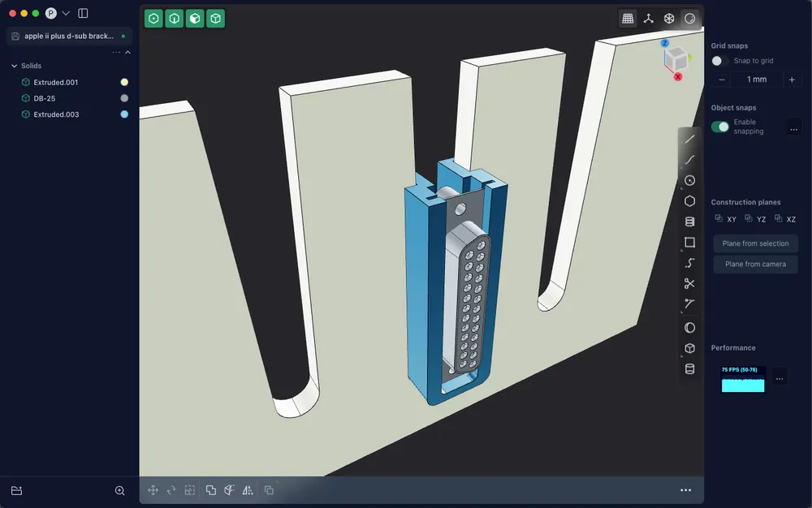Click Plane from camera button

point(755,264)
